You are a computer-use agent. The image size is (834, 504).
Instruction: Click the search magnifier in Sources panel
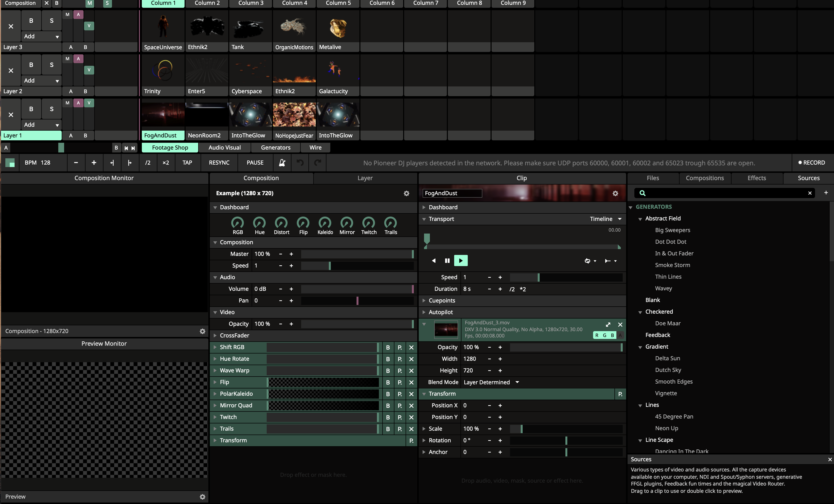pyautogui.click(x=642, y=193)
